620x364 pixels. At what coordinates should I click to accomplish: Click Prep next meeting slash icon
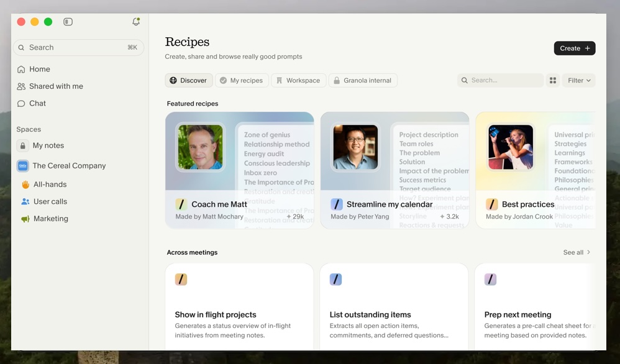490,280
